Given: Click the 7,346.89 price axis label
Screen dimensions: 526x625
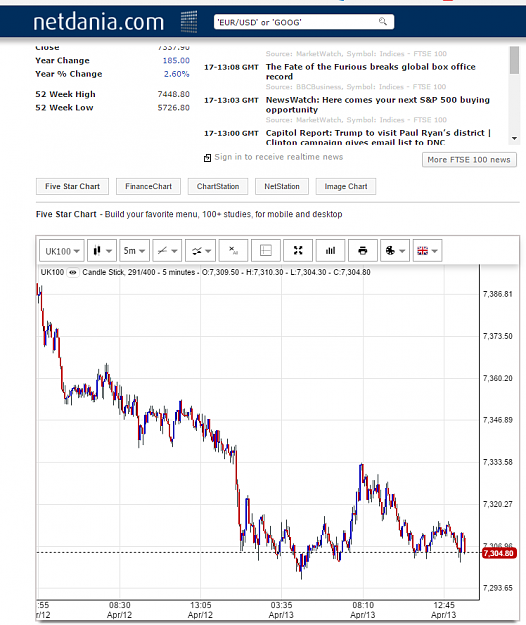Looking at the screenshot, I should [498, 420].
